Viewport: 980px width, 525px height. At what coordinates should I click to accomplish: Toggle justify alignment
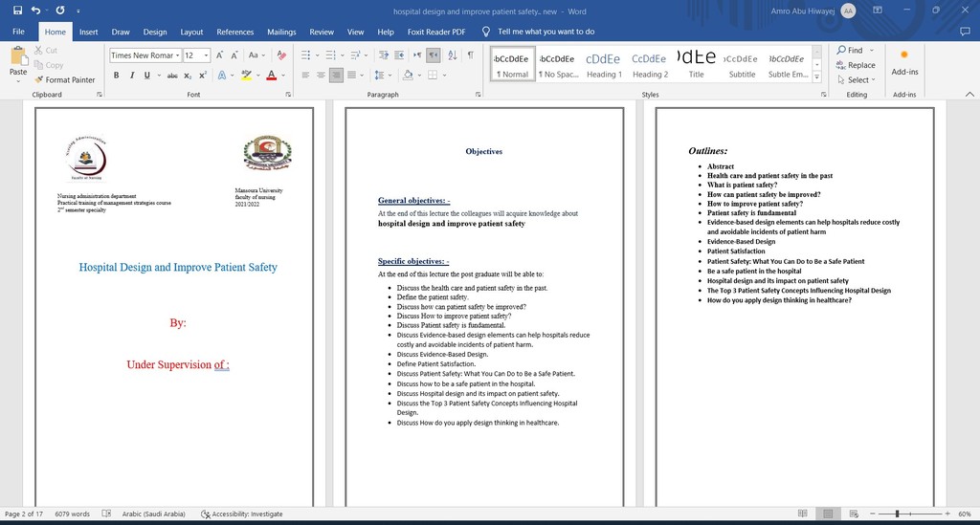[351, 75]
